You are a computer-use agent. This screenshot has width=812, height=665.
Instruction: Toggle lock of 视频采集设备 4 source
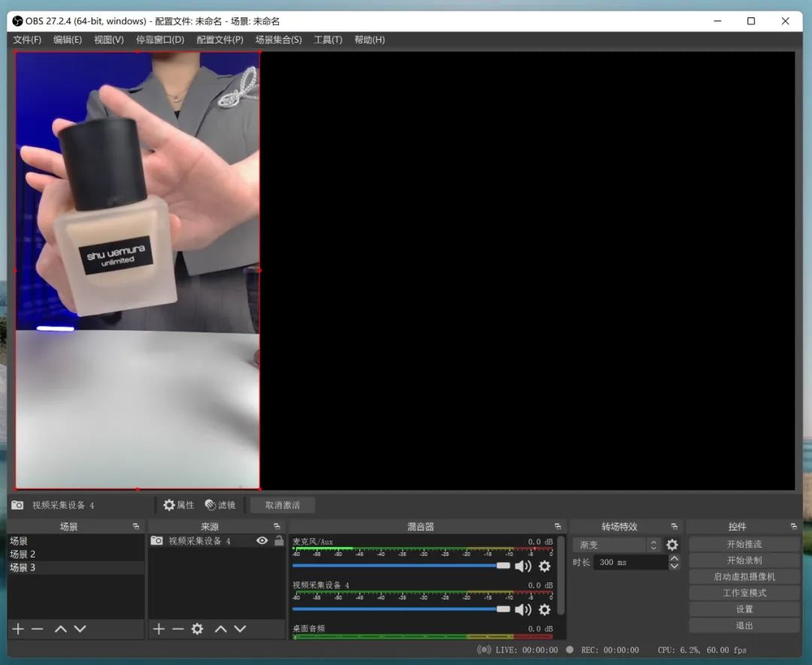click(279, 541)
